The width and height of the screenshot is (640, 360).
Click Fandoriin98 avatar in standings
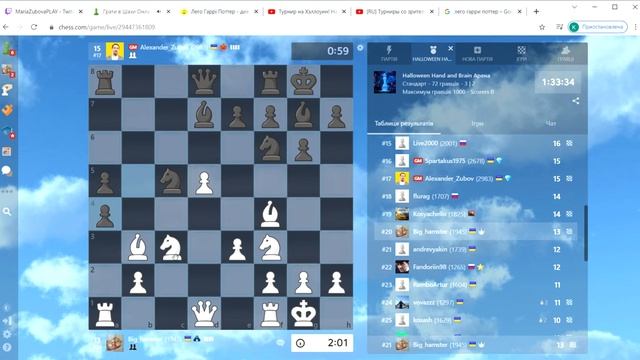[x=402, y=267]
